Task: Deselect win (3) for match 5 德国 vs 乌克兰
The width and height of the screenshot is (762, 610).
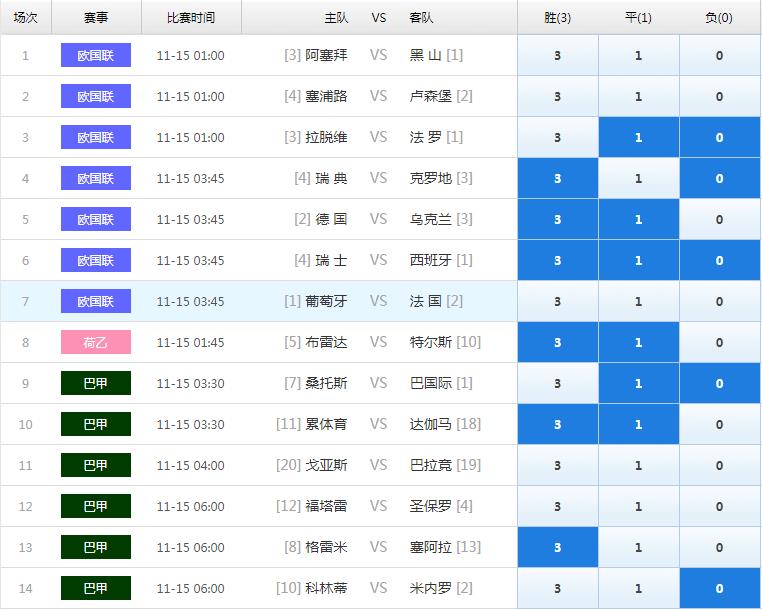Action: [x=558, y=219]
